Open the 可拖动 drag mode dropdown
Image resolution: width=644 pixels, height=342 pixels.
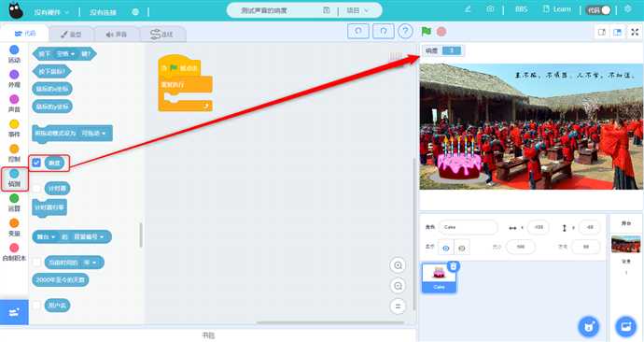pyautogui.click(x=93, y=134)
